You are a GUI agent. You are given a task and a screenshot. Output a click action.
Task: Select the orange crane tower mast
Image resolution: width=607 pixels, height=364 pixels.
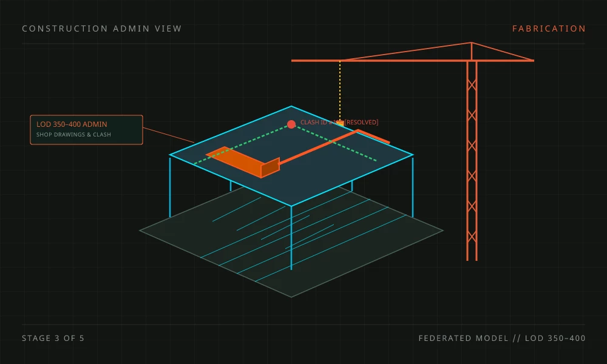[472, 161]
